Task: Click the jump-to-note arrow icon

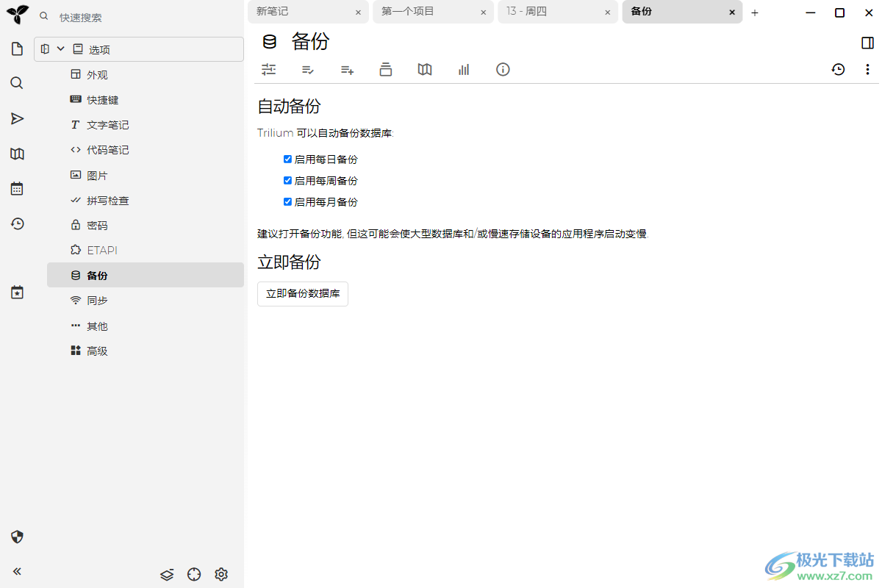Action: (x=17, y=118)
